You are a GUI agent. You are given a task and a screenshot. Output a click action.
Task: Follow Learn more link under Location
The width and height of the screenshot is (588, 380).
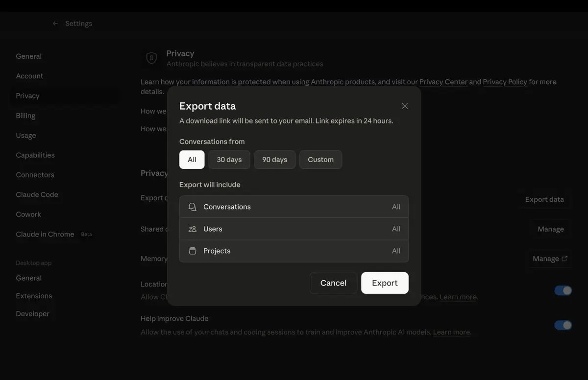coord(458,297)
